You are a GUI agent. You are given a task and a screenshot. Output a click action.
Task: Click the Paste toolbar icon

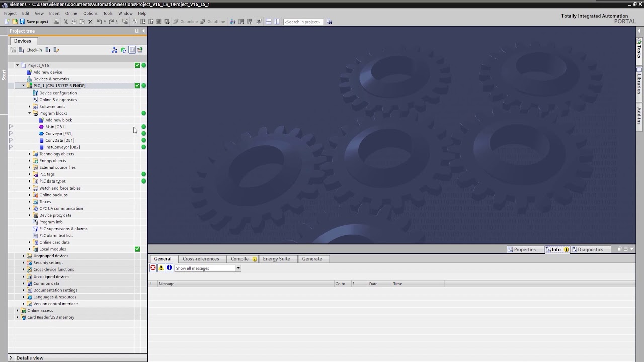82,22
